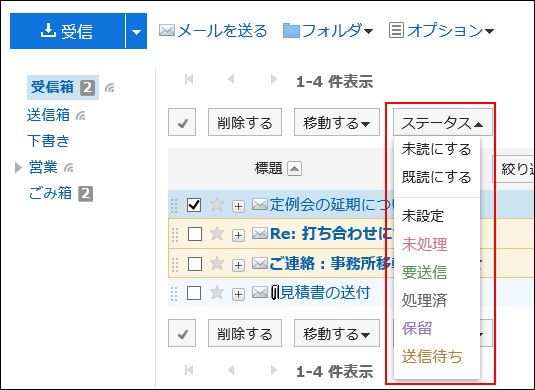Grab drag handle of 見積書の送付 row
The image size is (535, 390).
(174, 293)
